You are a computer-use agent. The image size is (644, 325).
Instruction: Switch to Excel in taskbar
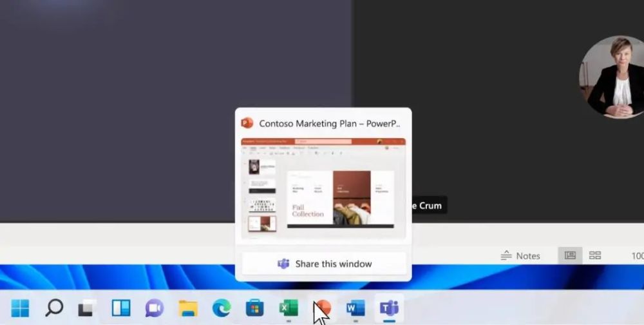[x=289, y=308]
